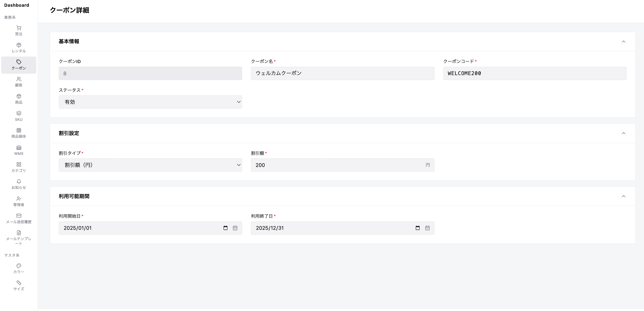Click the disabled クーポンID field
Image resolution: width=644 pixels, height=311 pixels.
[150, 73]
